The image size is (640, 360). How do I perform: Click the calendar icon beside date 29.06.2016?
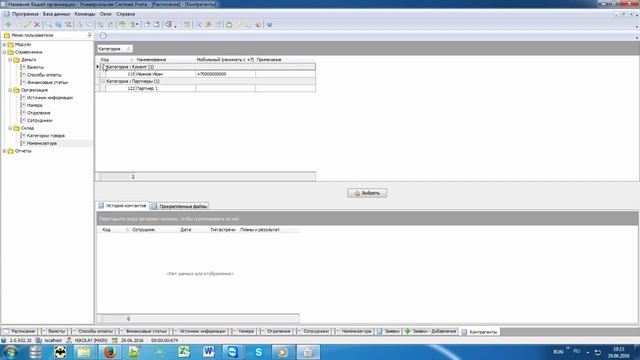click(115, 340)
